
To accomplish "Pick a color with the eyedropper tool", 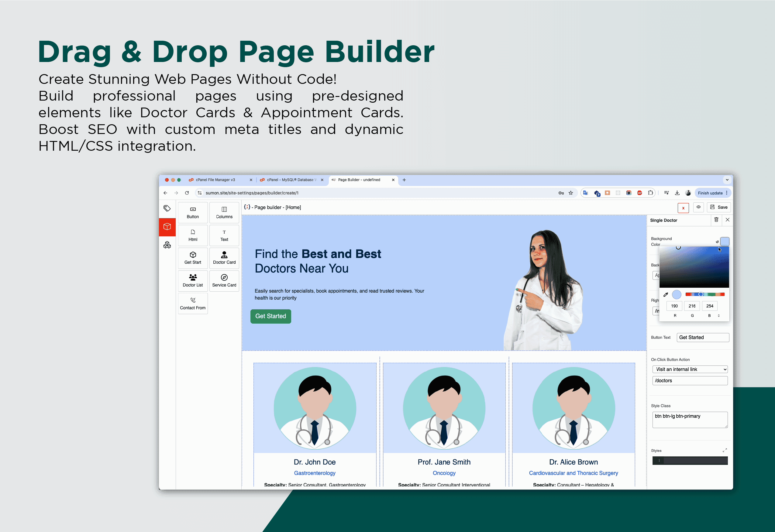I will pyautogui.click(x=666, y=294).
